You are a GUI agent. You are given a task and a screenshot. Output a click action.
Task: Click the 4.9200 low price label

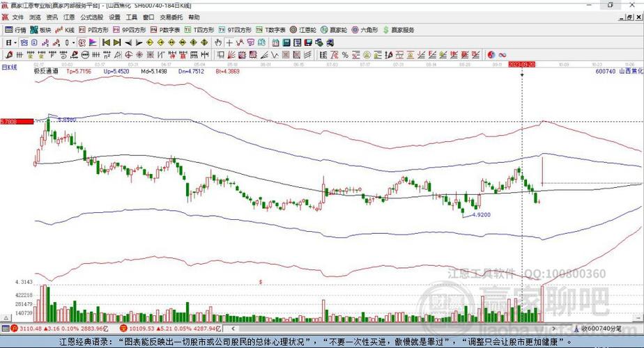click(482, 214)
